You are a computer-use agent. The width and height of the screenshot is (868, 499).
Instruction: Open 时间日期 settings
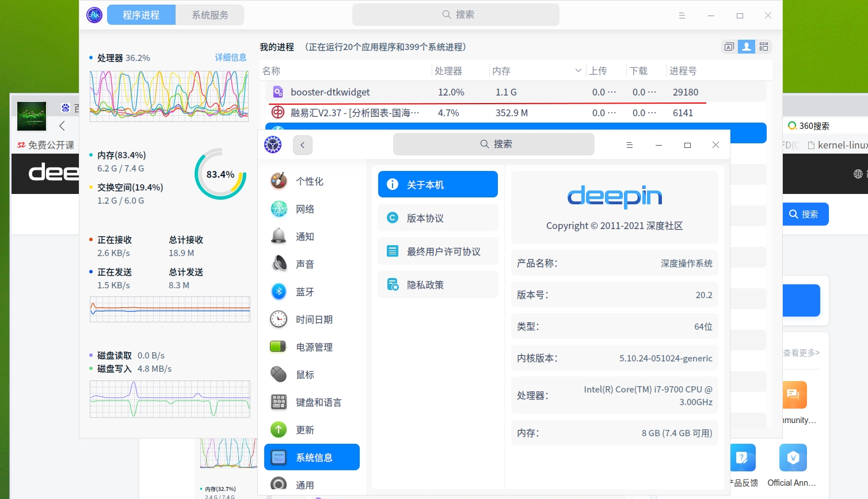[314, 319]
